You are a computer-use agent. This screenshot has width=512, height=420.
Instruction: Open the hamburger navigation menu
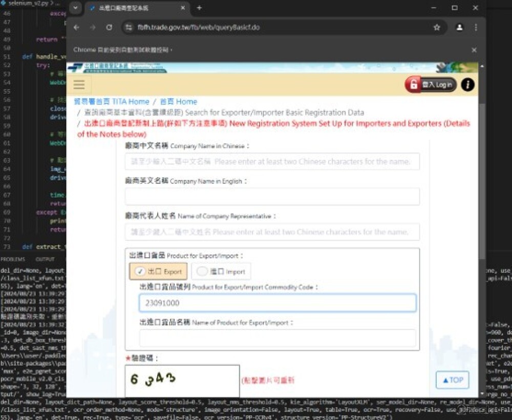(79, 85)
